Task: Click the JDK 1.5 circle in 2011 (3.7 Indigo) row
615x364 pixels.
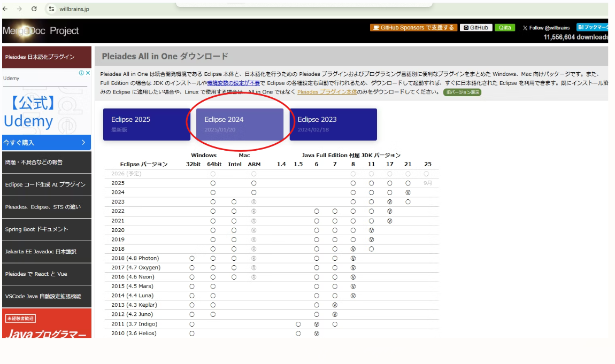Action: coord(298,324)
